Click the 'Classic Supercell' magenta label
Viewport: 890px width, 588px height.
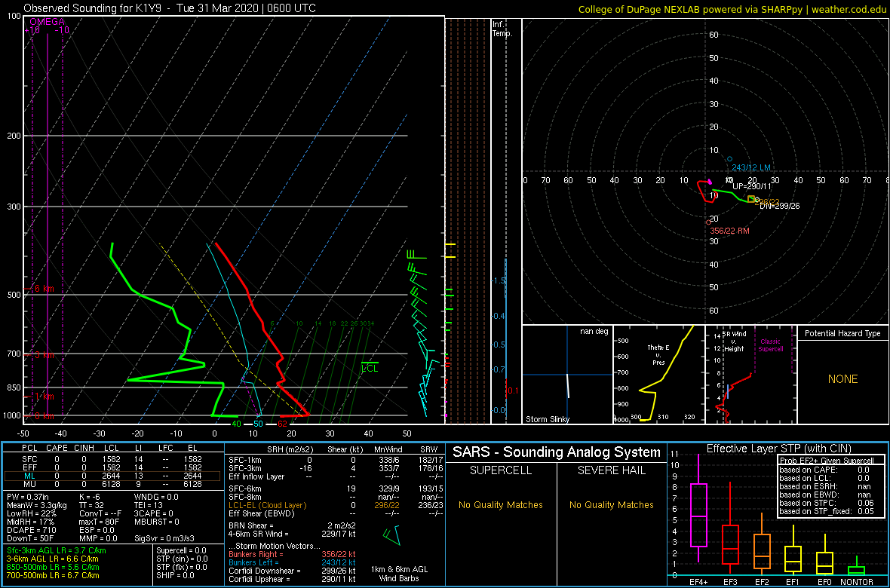772,345
